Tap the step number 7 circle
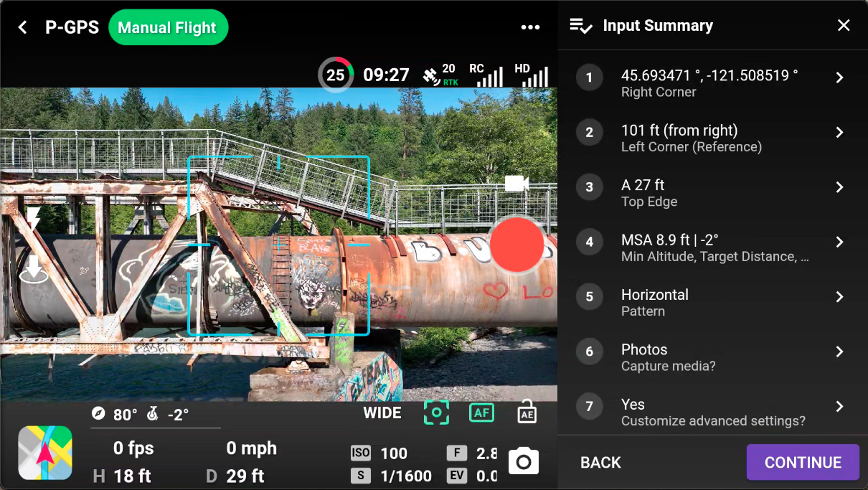868x490 pixels. 590,407
